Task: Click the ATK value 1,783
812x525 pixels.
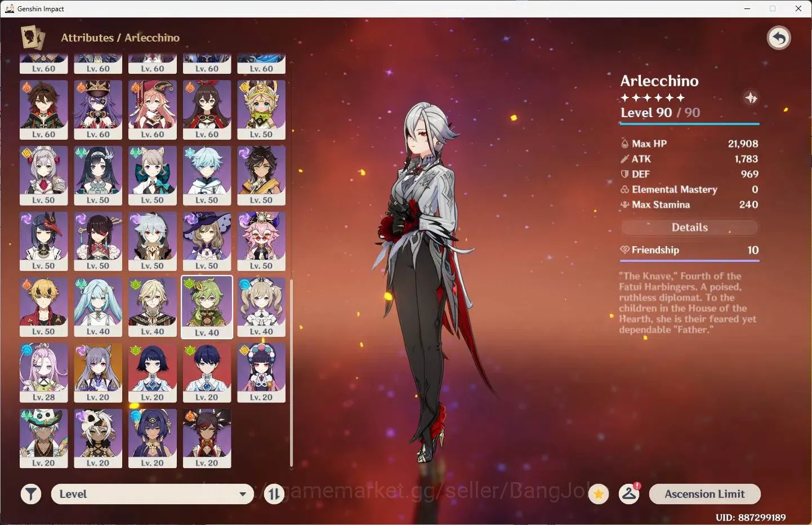Action: [x=746, y=159]
